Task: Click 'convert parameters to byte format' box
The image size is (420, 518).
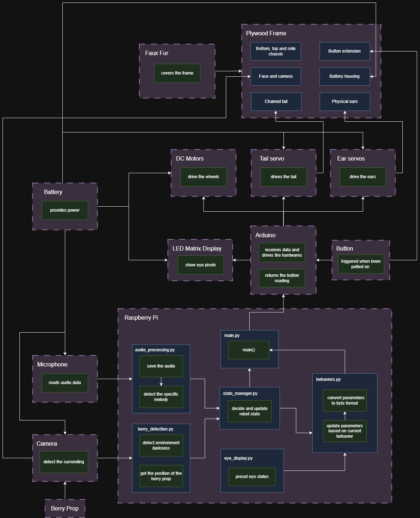Action: click(x=345, y=400)
